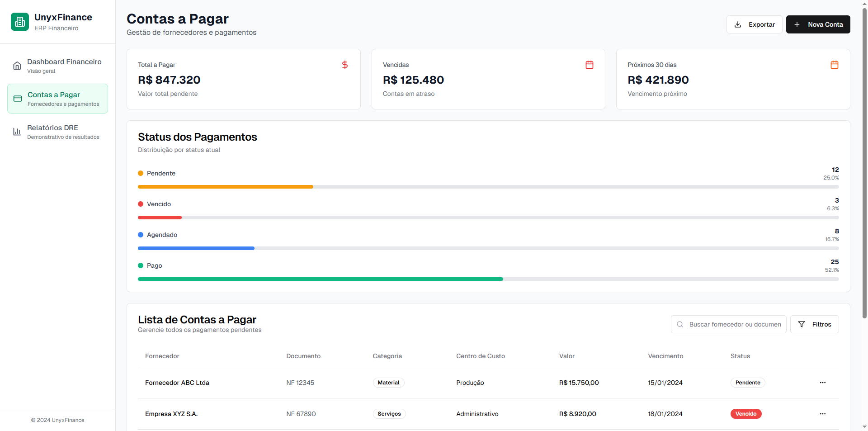Click Administrativo cost center cell
Viewport: 868px width, 431px height.
coord(477,414)
